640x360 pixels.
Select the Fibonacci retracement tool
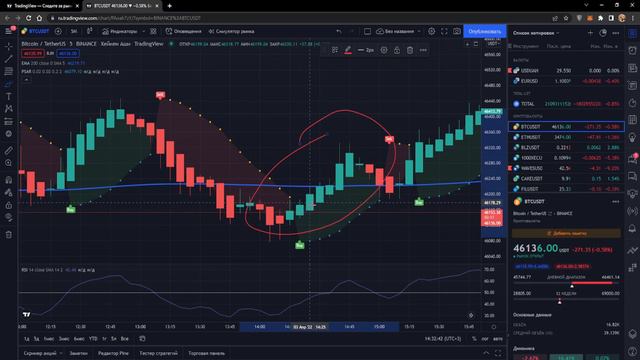[x=9, y=71]
